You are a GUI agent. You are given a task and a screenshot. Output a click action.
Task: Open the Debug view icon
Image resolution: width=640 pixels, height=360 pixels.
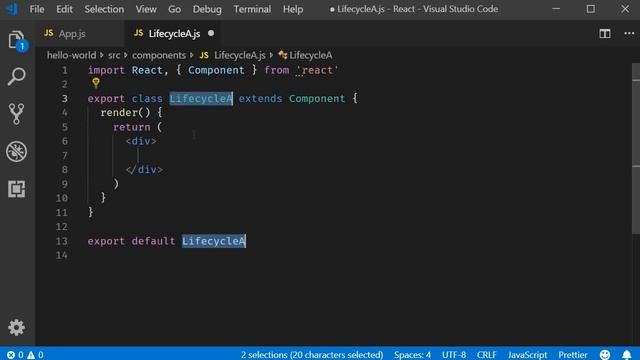[16, 151]
